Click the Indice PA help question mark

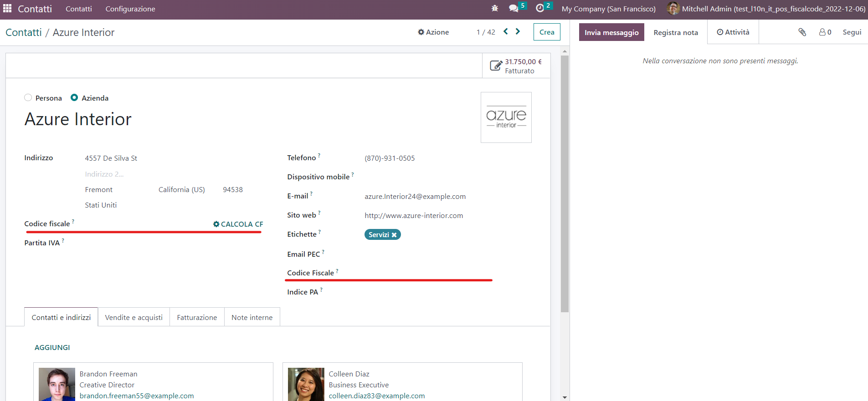[321, 289]
